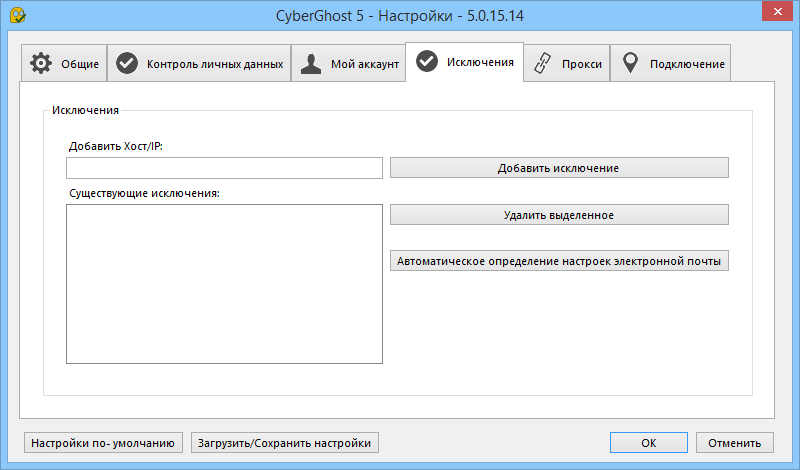The image size is (800, 470).
Task: Click the chain link icon for Прокси
Action: [x=545, y=64]
